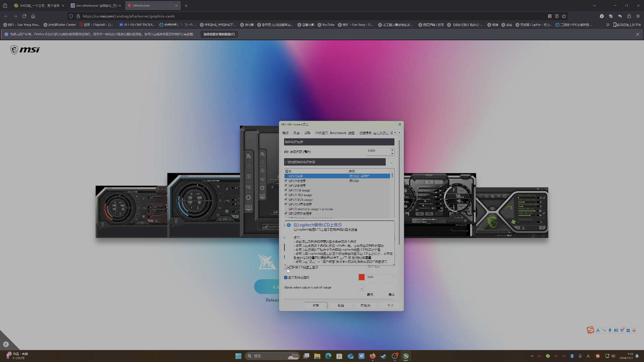Open File Explorer from the taskbar

317,356
